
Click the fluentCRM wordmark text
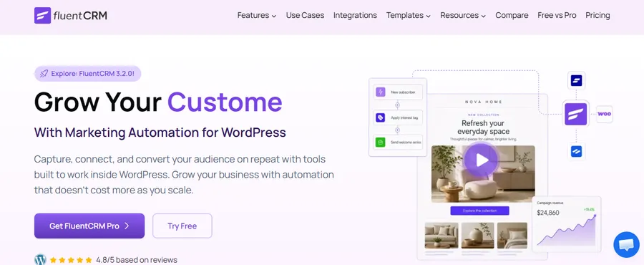80,16
